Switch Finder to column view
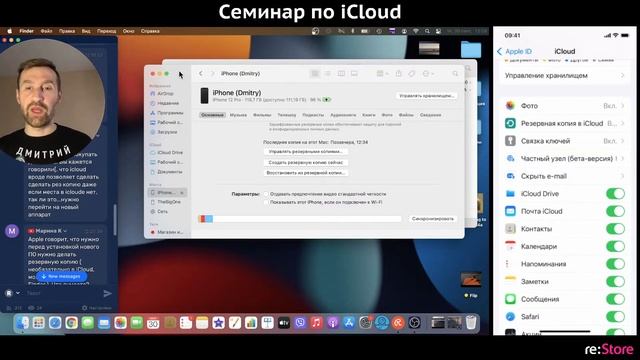Image resolution: width=640 pixels, height=360 pixels. (x=341, y=73)
